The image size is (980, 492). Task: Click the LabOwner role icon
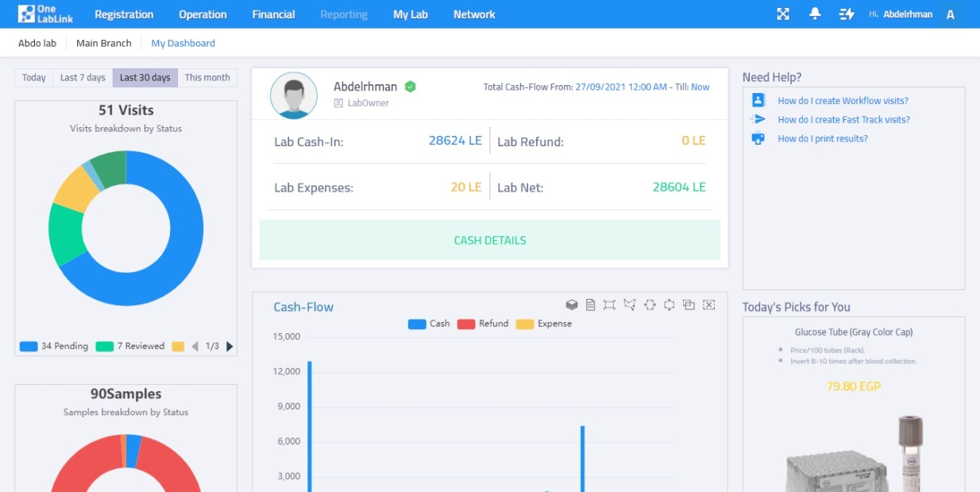338,103
